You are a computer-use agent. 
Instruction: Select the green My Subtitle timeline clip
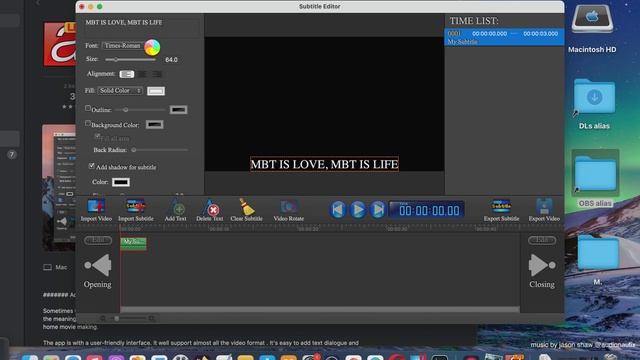click(133, 243)
